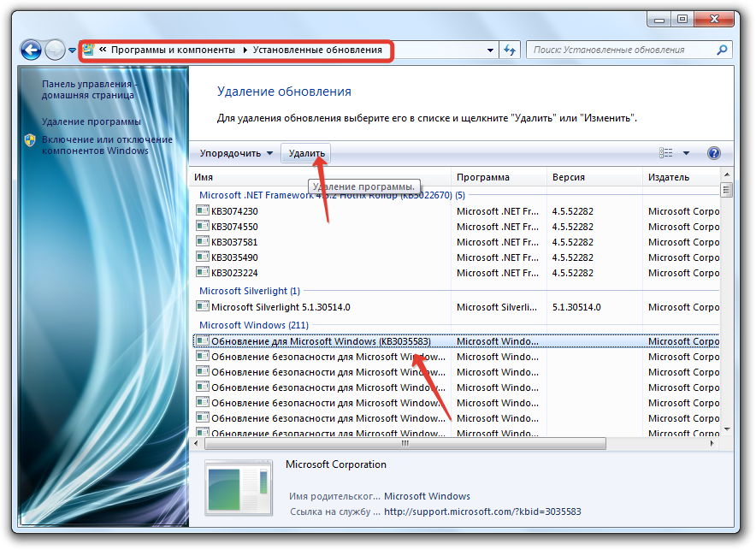Collapse the Microsoft Windows (211) group
756x550 pixels.
point(254,325)
